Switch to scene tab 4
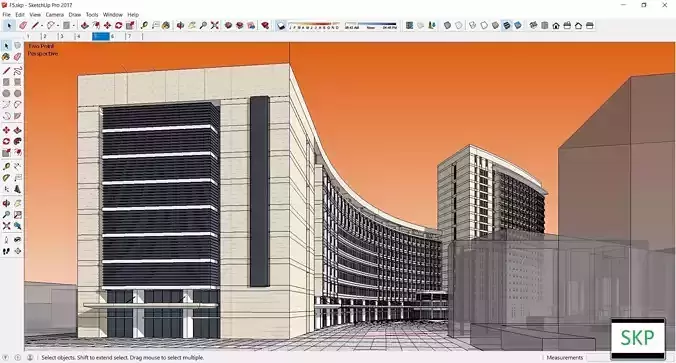Screen dimensions: 676x363 coord(83,37)
